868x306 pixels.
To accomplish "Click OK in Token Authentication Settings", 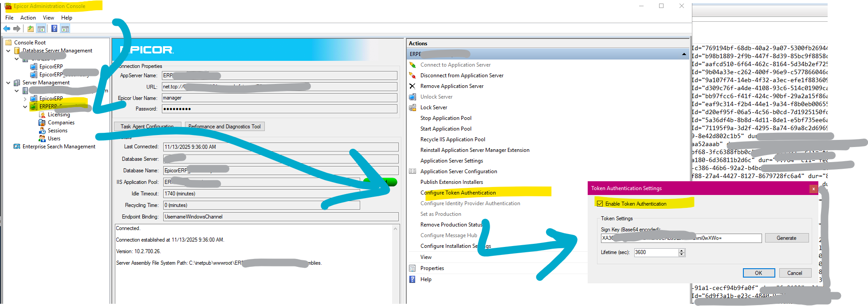I will 758,273.
